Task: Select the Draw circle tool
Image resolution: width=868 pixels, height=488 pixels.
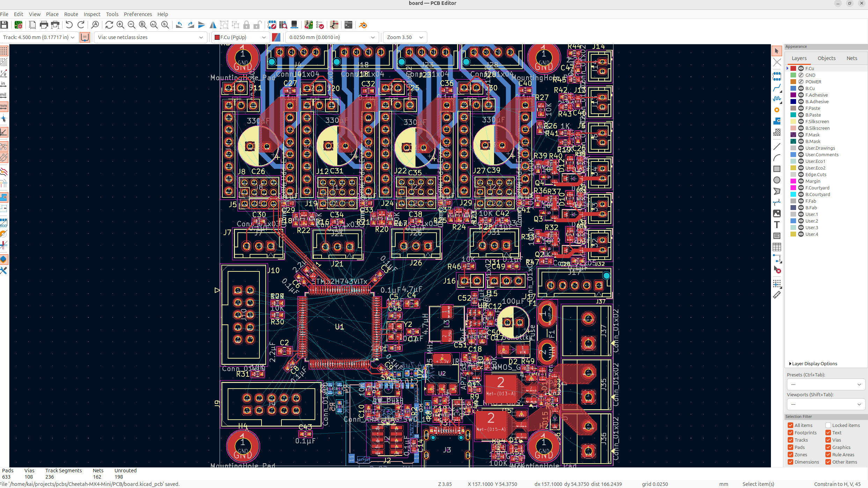Action: click(x=777, y=180)
